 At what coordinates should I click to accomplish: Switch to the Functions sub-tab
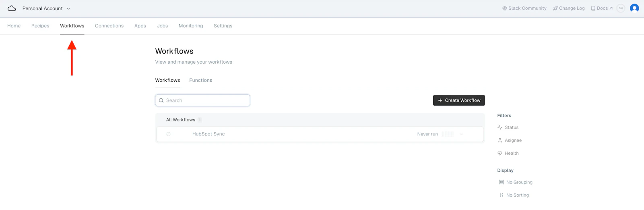tap(200, 80)
